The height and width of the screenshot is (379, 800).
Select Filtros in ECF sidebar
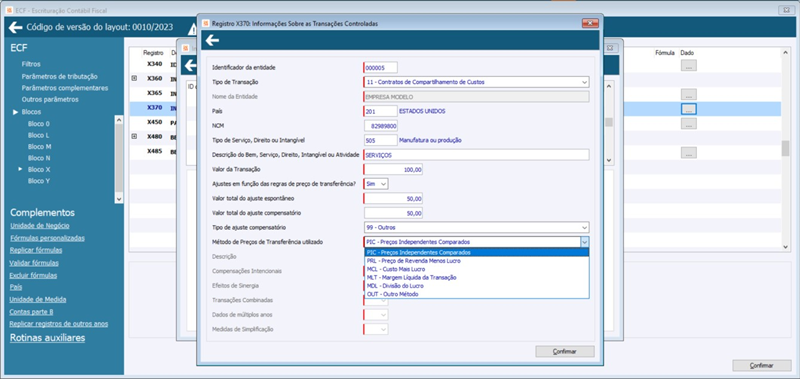click(x=31, y=64)
